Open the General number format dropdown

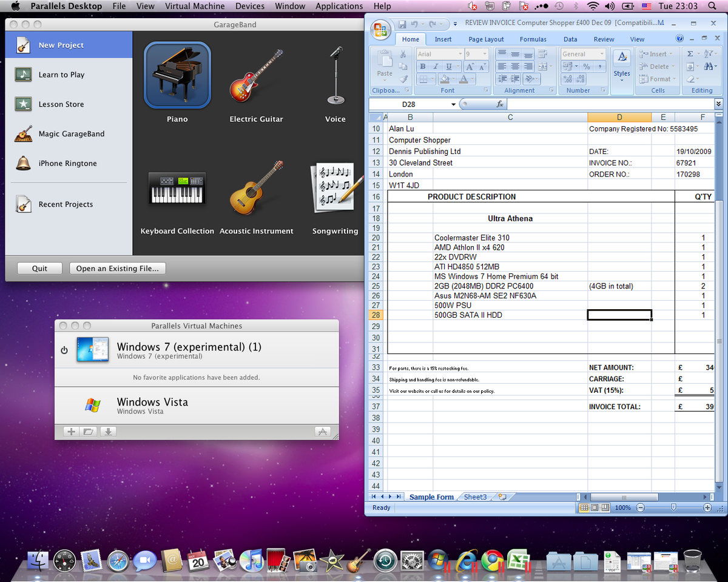click(x=601, y=54)
